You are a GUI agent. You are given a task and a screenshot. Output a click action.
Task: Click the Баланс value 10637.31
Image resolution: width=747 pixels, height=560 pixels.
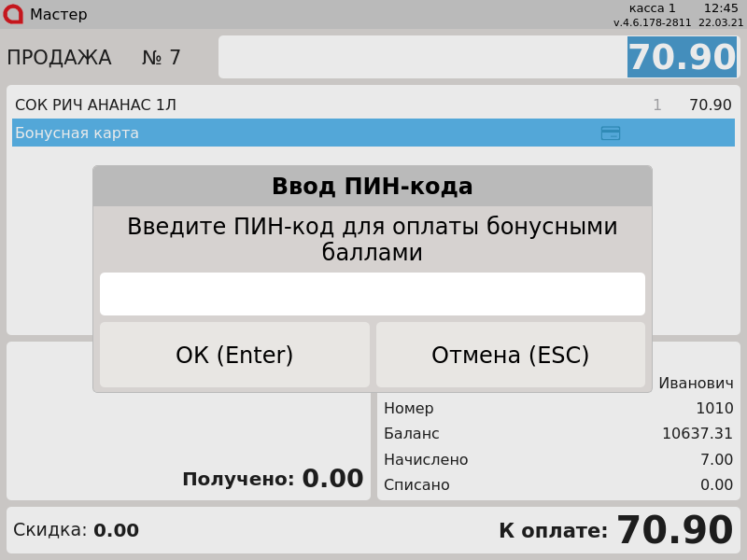(x=697, y=434)
